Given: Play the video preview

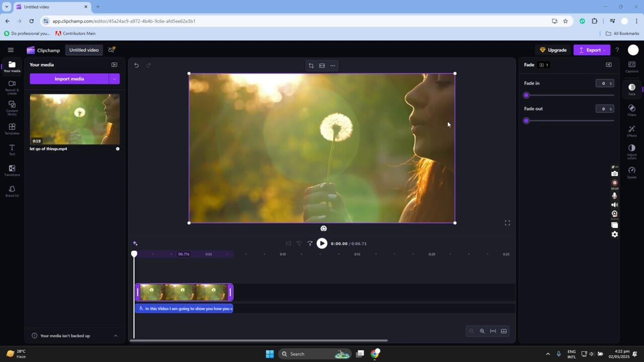Looking at the screenshot, I should coord(322,243).
